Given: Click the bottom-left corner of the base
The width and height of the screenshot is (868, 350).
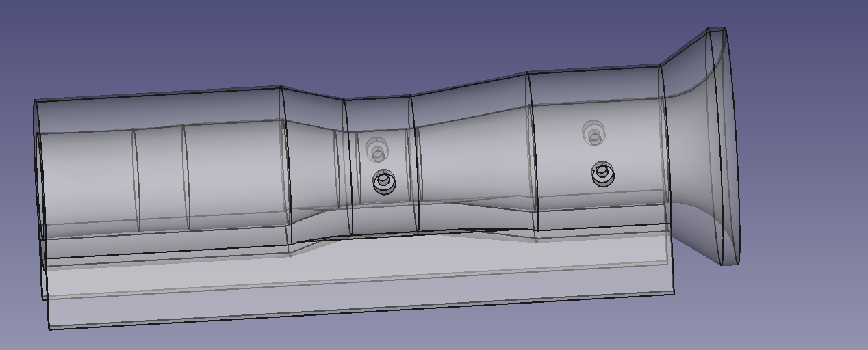Looking at the screenshot, I should (x=50, y=329).
